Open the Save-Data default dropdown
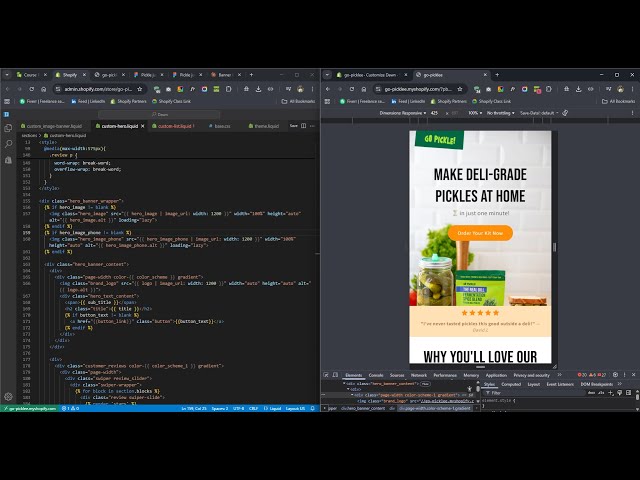The height and width of the screenshot is (480, 640). tap(539, 113)
